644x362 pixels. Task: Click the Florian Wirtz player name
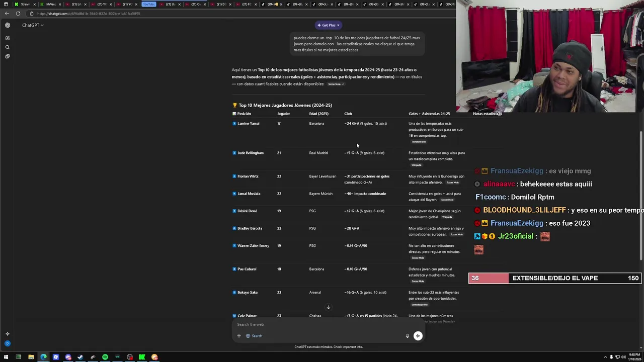(248, 176)
